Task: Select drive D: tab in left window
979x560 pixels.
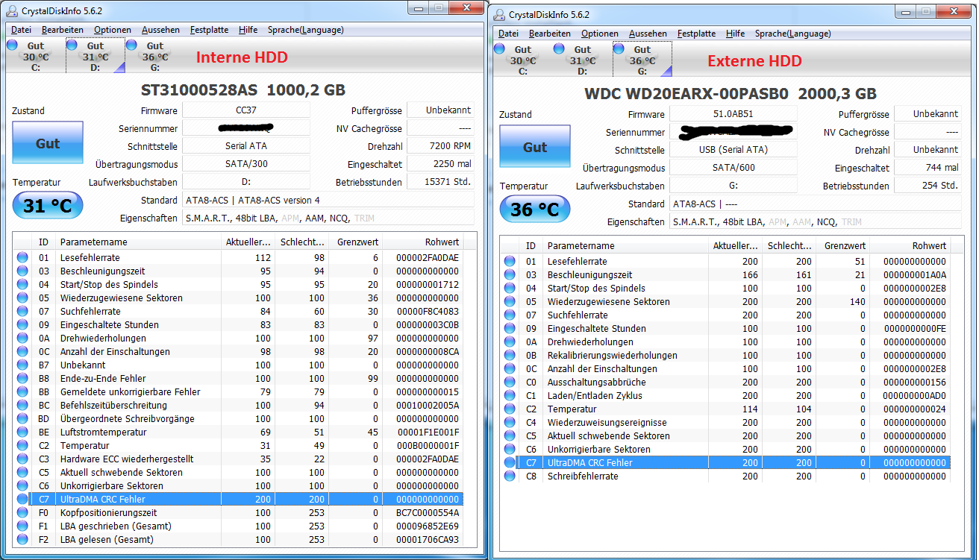Action: [x=95, y=57]
